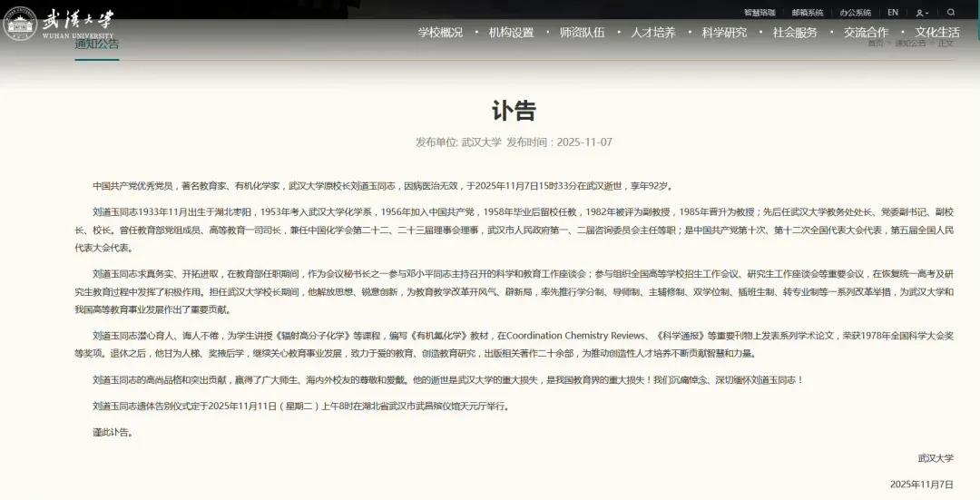Click the closing date 2025年11月7日
980x500 pixels.
point(922,485)
